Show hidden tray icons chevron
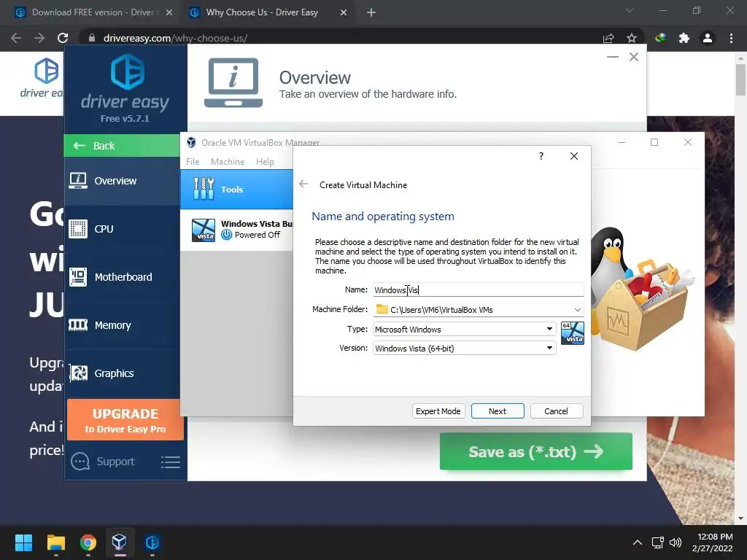The height and width of the screenshot is (560, 747). point(637,542)
